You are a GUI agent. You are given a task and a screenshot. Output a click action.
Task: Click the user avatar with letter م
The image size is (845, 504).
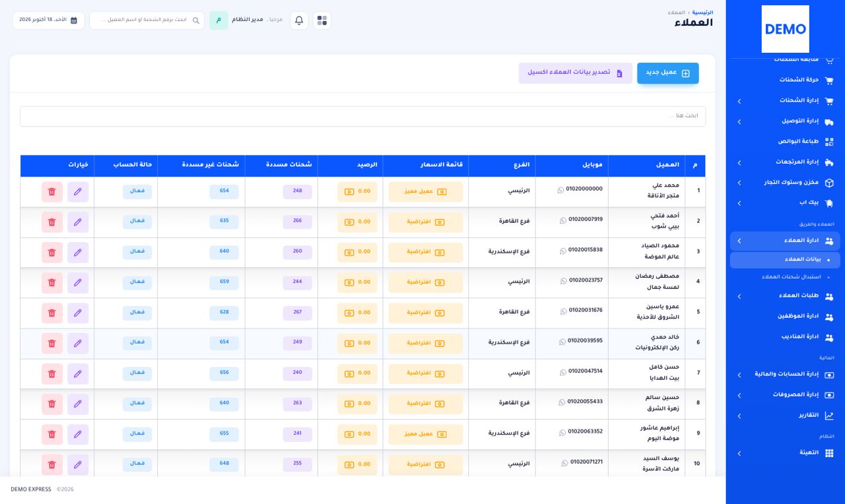tap(219, 20)
